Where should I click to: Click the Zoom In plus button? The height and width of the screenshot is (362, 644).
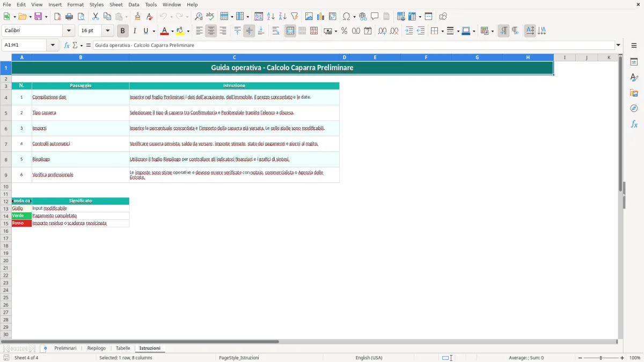(x=623, y=358)
